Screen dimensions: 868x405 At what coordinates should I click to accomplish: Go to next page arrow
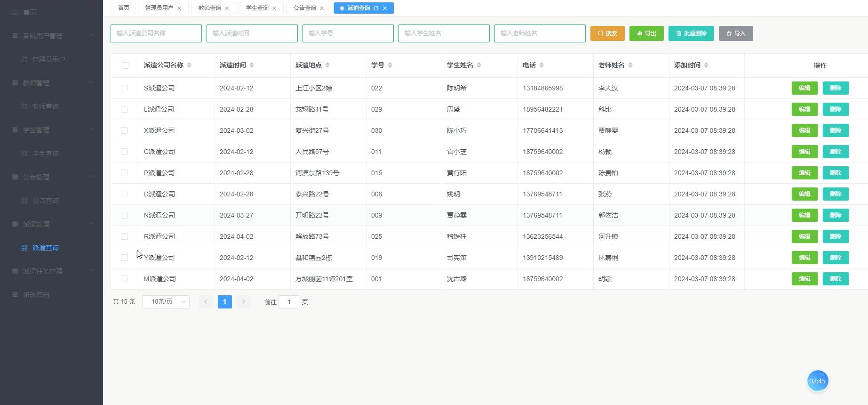(244, 302)
